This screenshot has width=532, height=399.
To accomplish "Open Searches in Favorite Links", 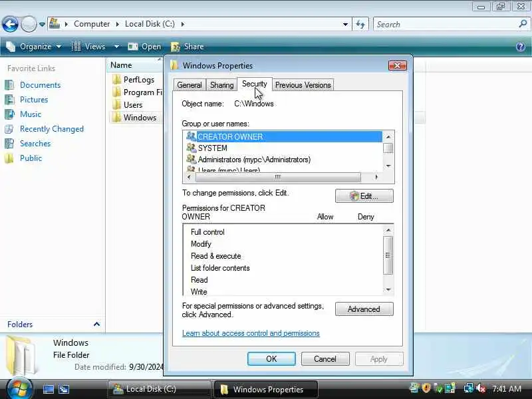I will 35,144.
